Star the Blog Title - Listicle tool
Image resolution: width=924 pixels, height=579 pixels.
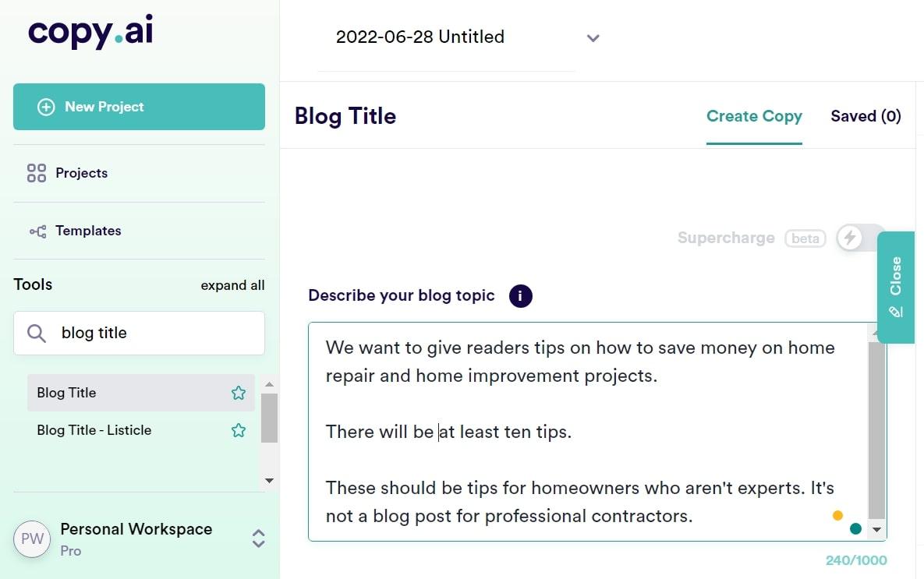click(239, 430)
